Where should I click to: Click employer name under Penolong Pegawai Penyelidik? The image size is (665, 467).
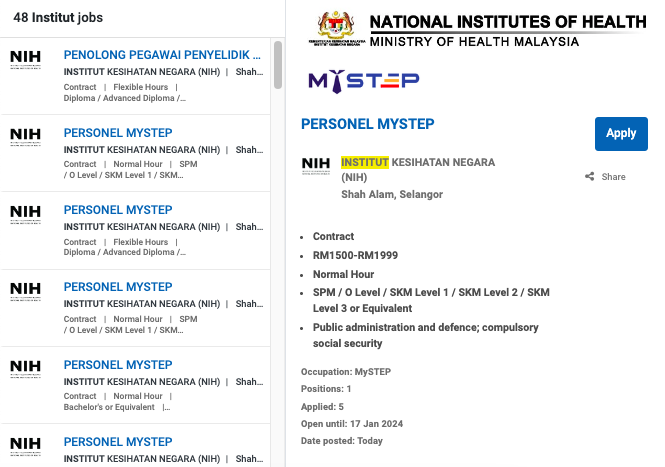(141, 72)
